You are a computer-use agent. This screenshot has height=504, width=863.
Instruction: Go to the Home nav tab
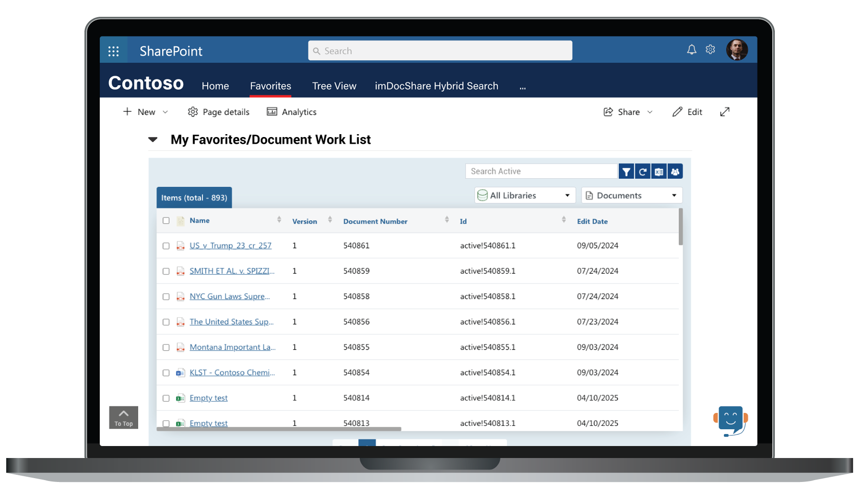pos(215,86)
